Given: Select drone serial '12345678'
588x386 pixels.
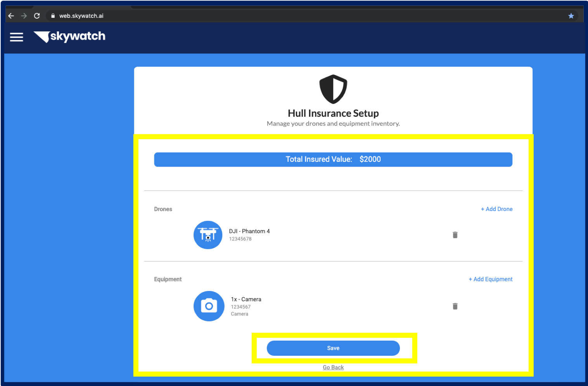Looking at the screenshot, I should 240,239.
